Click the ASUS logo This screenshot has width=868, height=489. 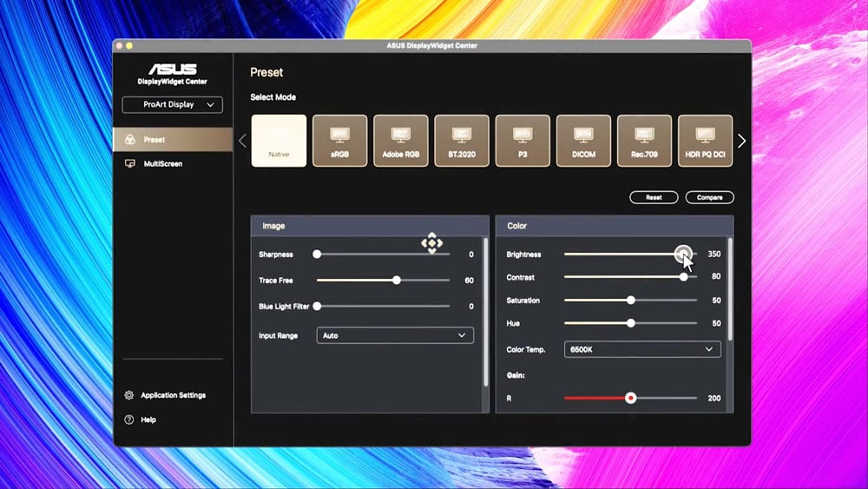click(172, 69)
